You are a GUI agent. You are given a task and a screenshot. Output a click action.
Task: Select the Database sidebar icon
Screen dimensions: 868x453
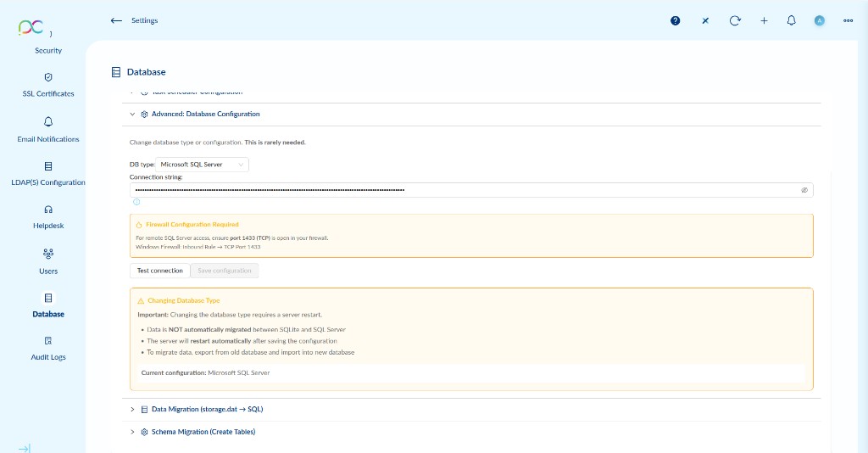tap(48, 298)
